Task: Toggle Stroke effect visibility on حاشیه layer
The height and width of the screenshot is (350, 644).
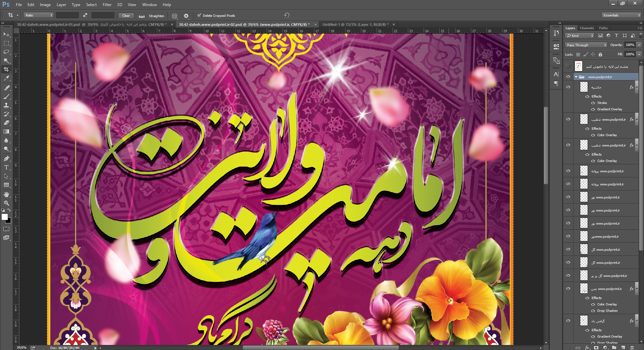Action: coord(593,103)
